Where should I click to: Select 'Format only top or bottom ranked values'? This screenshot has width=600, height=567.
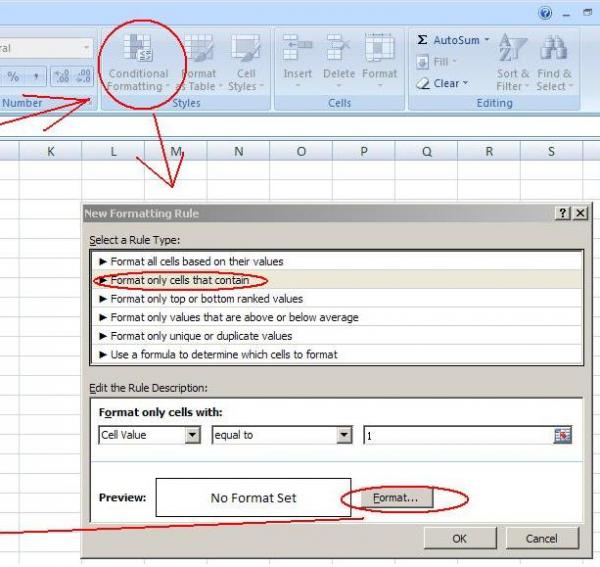click(x=206, y=298)
